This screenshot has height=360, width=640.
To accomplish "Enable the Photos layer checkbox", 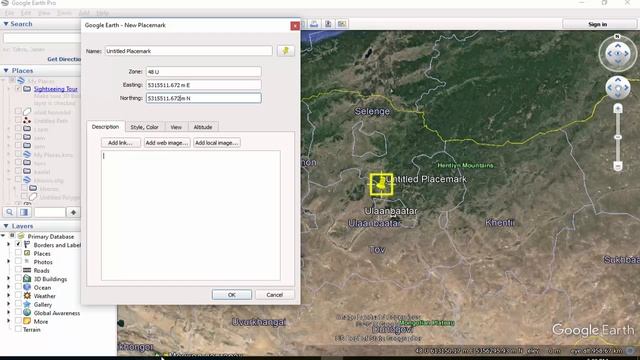I will pyautogui.click(x=18, y=261).
